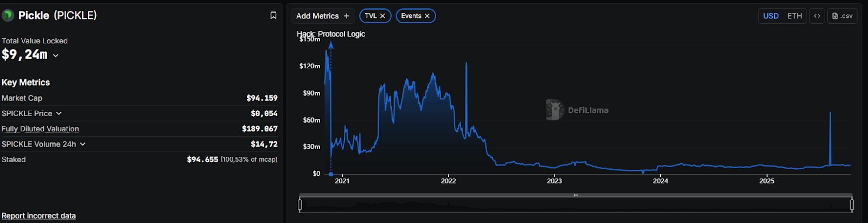The image size is (868, 223).
Task: Click the Staked label
Action: tap(14, 160)
